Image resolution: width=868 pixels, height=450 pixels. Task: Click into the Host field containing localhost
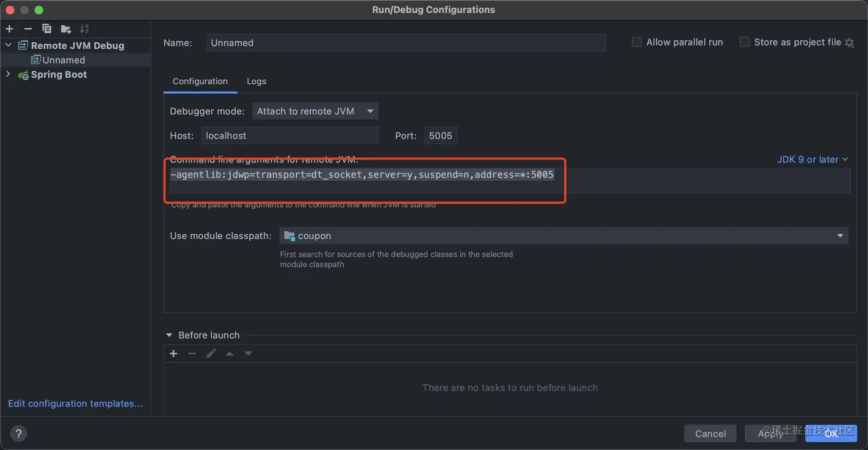tap(289, 136)
